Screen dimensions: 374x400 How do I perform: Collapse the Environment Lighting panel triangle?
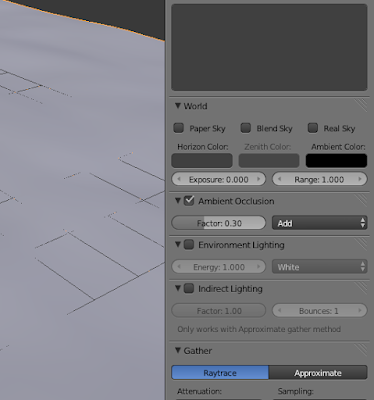click(178, 245)
